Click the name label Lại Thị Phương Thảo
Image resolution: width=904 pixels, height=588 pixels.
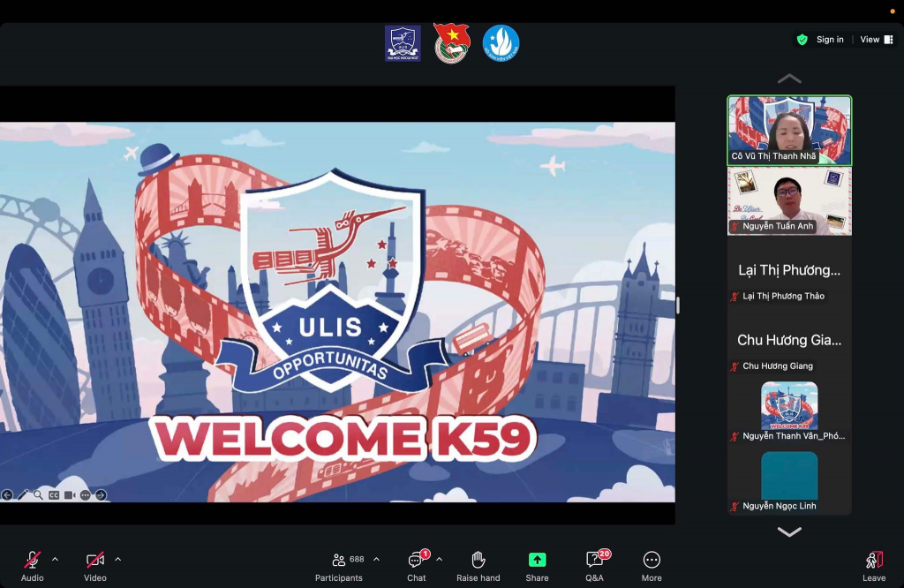(x=784, y=297)
